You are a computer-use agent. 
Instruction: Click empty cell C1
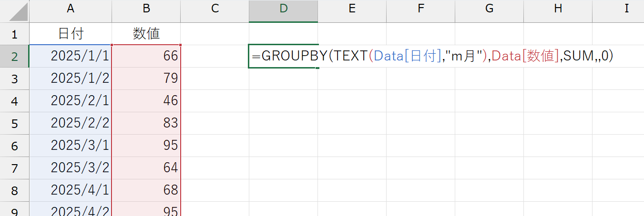coord(215,34)
